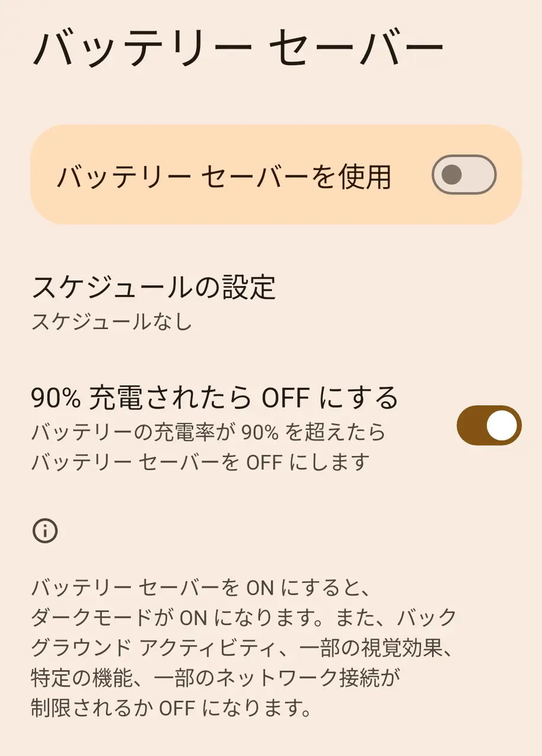
Task: Tap the バッテリー セーバーを使用 label text
Action: pyautogui.click(x=224, y=176)
